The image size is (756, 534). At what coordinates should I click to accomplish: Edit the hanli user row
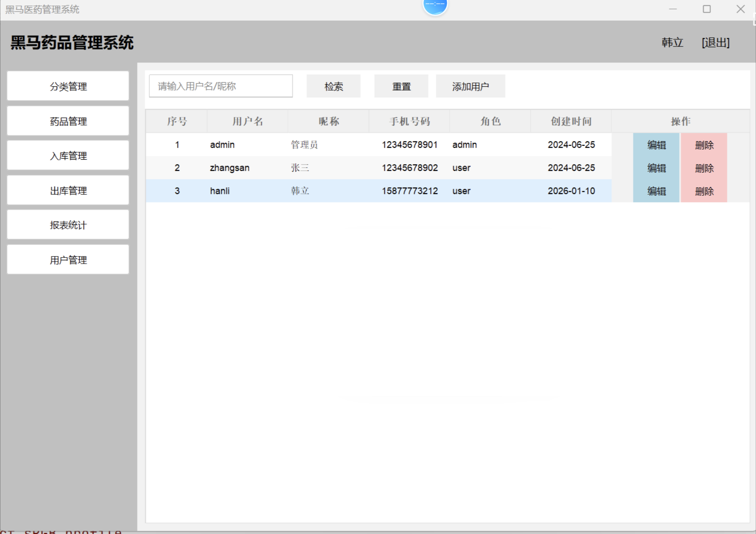click(656, 191)
